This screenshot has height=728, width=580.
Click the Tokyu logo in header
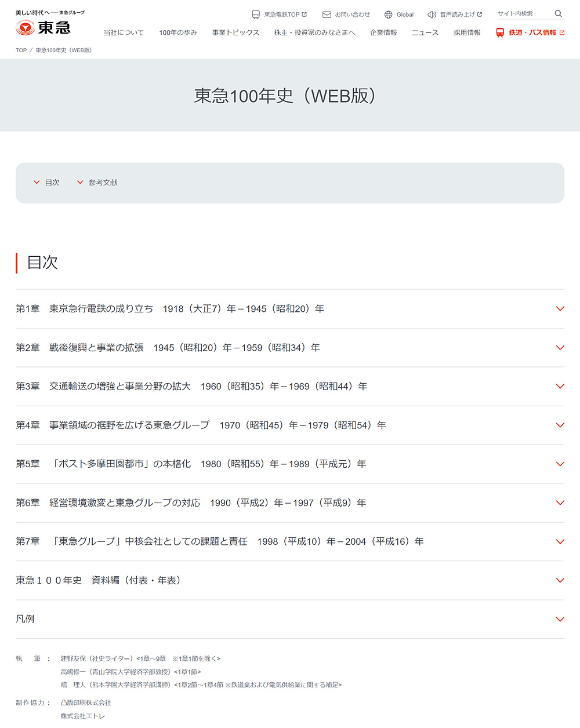43,27
